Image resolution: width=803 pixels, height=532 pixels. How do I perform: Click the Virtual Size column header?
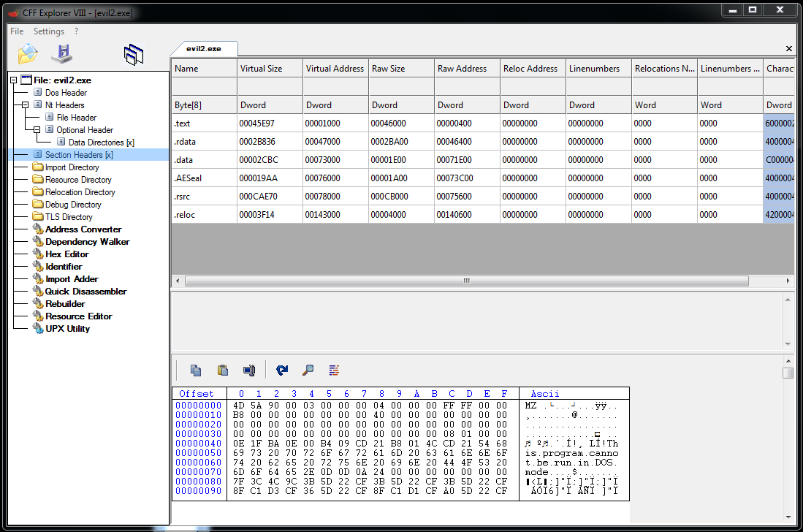click(261, 69)
